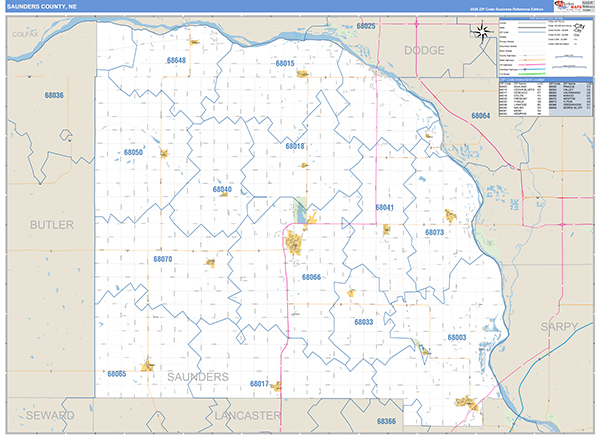Select the 68070 ZIP code label
The width and height of the screenshot is (600, 435).
[162, 260]
